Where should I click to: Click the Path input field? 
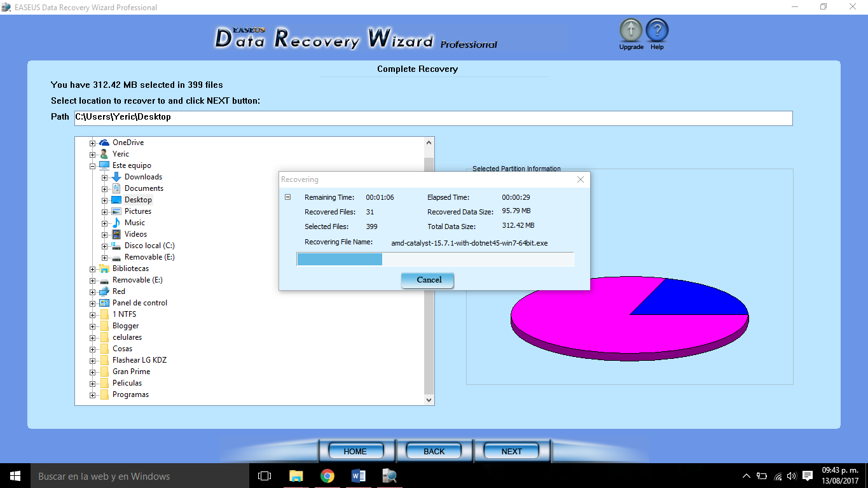(433, 118)
